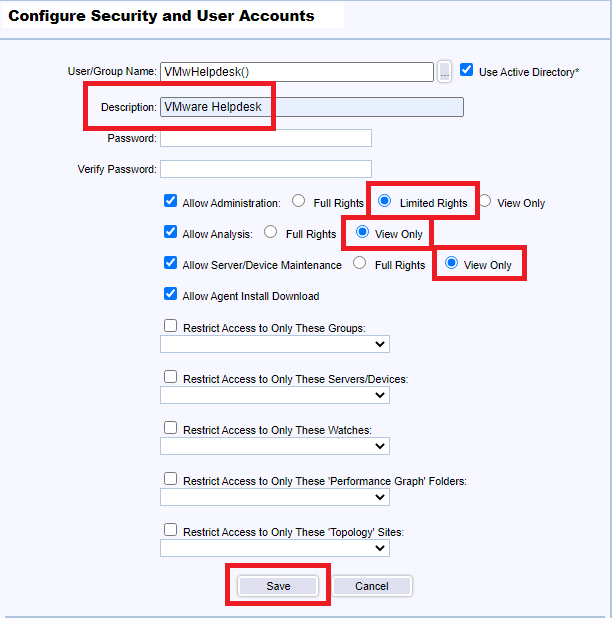612x618 pixels.
Task: Select Full Rights for Allow Analysis
Action: (271, 233)
